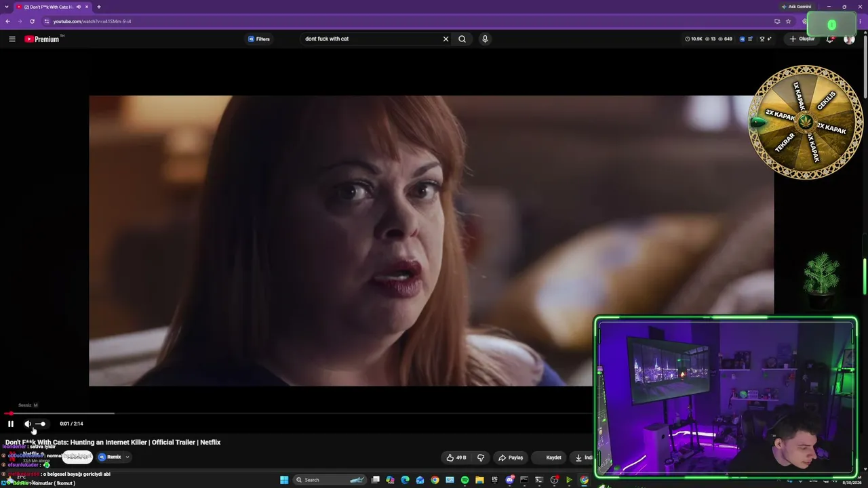Viewport: 868px width, 488px height.
Task: Mute the YouTube tab audio icon
Action: 79,7
